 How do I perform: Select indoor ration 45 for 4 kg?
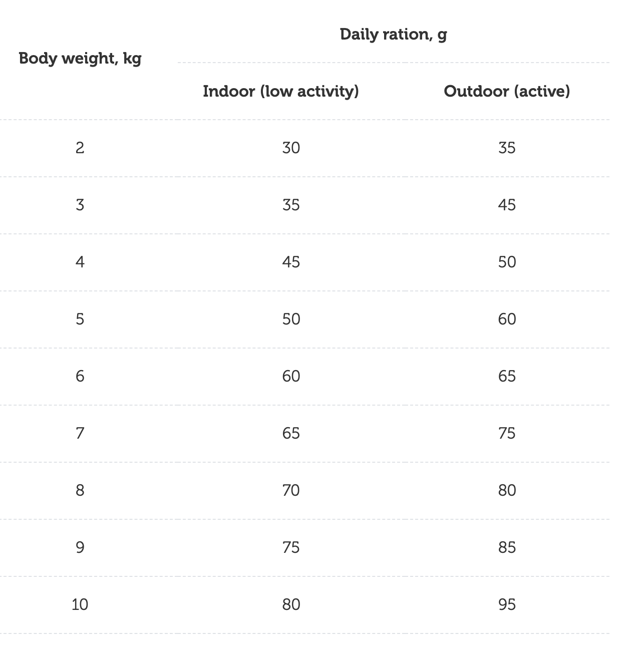[x=291, y=262]
